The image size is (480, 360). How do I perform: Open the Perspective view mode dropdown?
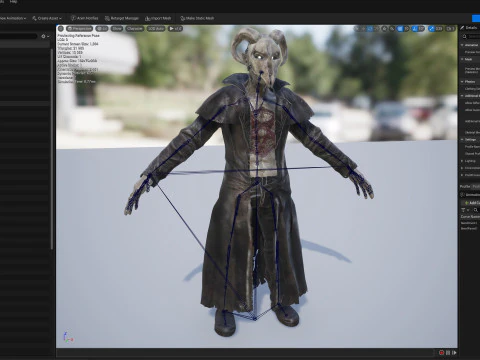(x=79, y=29)
